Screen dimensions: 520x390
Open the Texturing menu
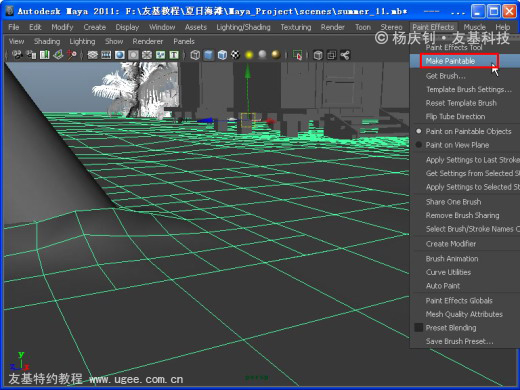coord(296,27)
